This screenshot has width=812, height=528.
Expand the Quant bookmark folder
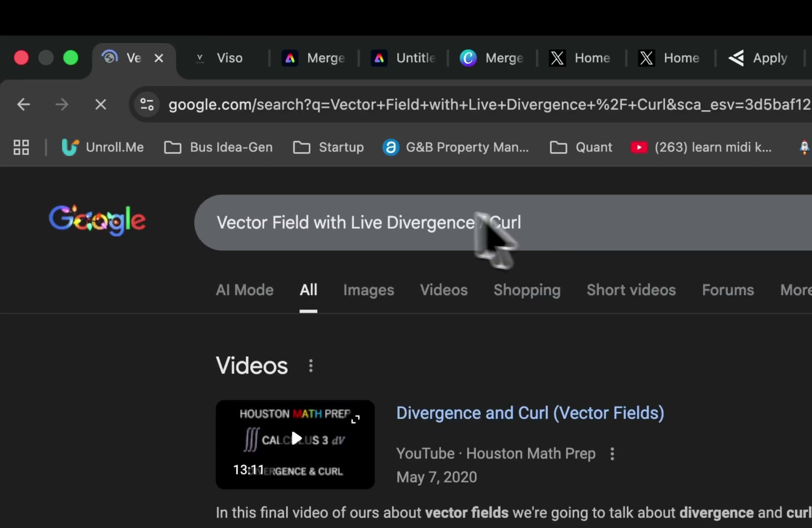point(581,147)
